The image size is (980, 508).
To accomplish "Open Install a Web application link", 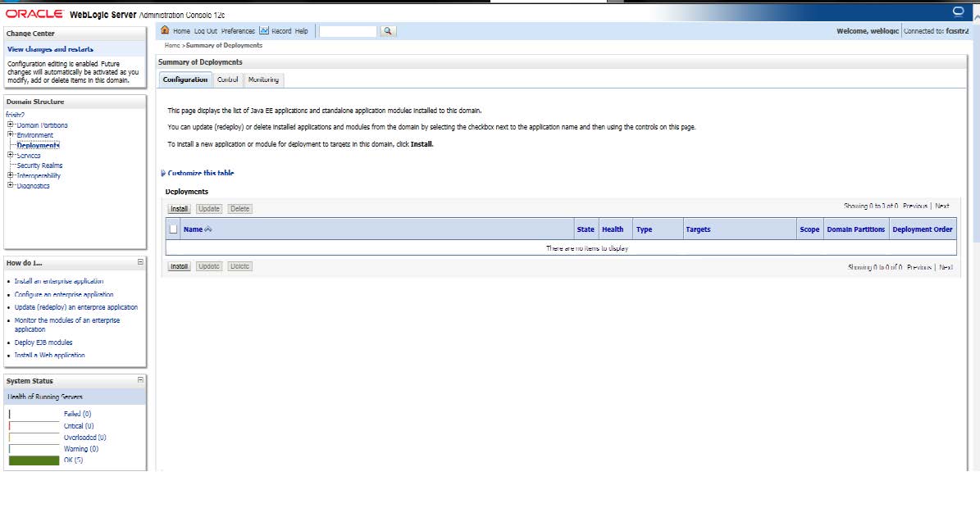I will (x=49, y=355).
